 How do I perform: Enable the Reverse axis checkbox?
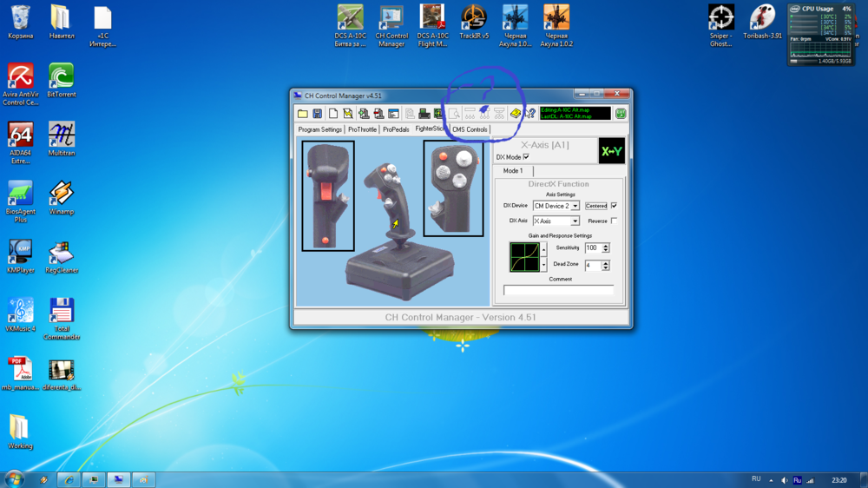tap(614, 221)
